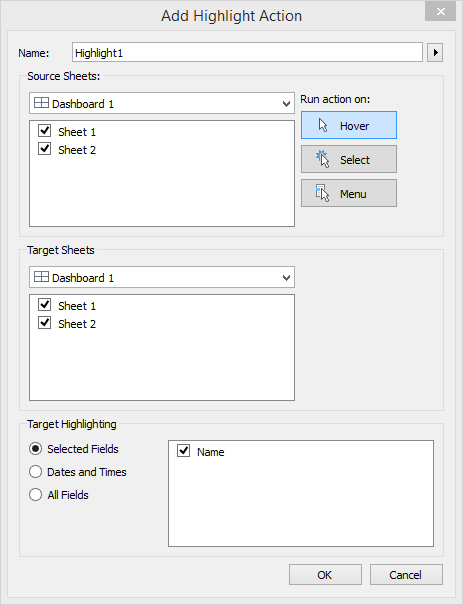This screenshot has height=605, width=463.
Task: Click into the Name text field
Action: tap(247, 52)
